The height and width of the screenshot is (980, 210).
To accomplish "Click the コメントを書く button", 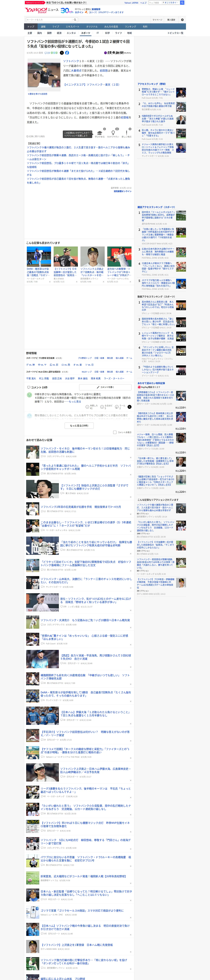I will pyautogui.click(x=105, y=387).
